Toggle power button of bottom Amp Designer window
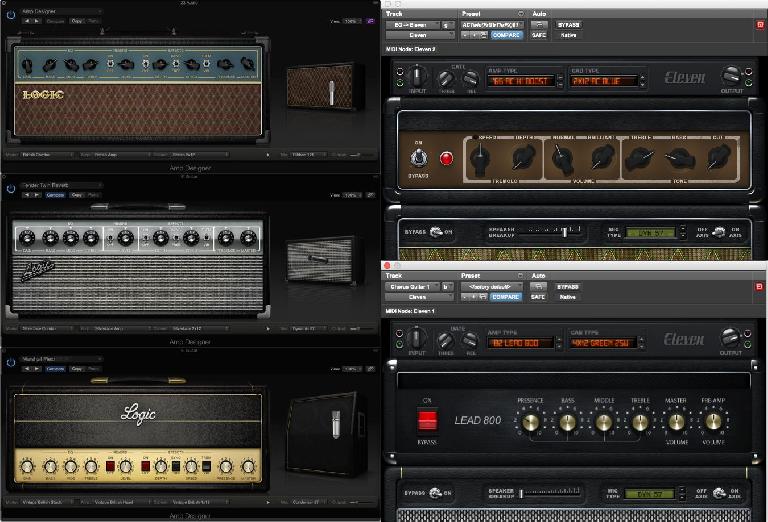 click(x=11, y=363)
